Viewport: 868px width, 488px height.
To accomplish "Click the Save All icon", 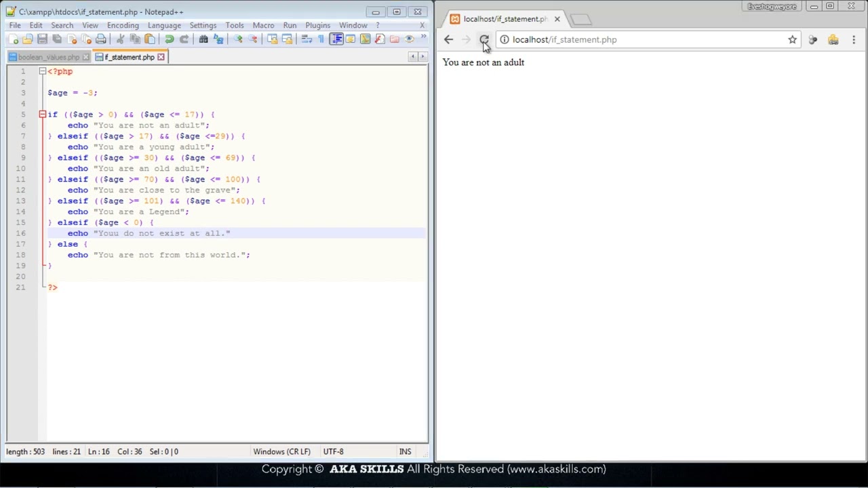I will [57, 39].
